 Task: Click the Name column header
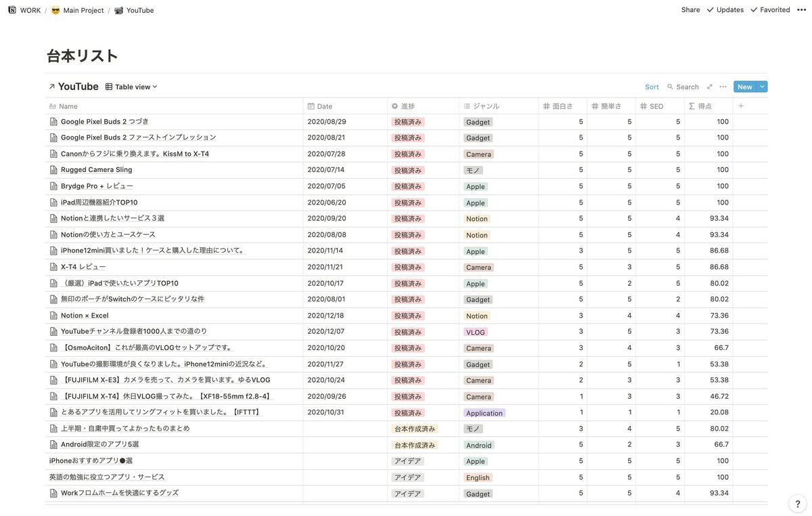click(x=174, y=106)
